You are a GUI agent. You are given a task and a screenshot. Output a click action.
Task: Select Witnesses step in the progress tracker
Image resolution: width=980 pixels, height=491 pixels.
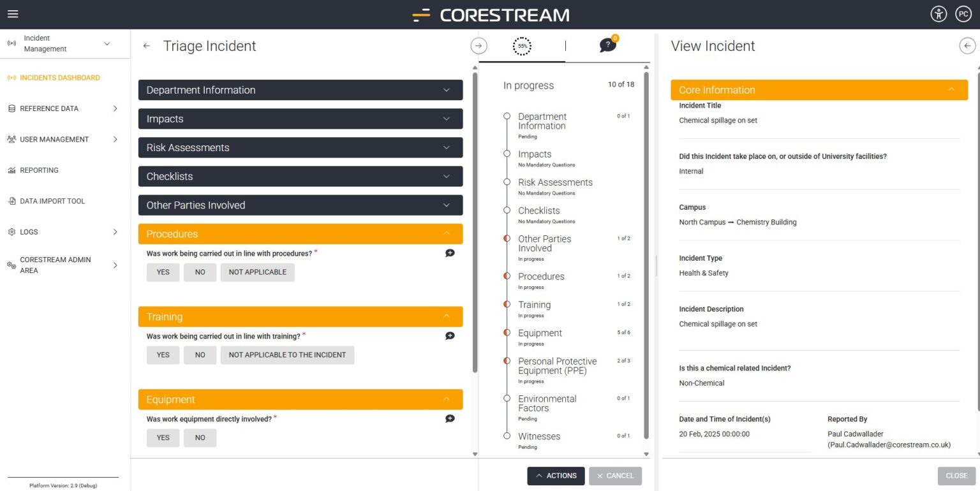pyautogui.click(x=539, y=436)
